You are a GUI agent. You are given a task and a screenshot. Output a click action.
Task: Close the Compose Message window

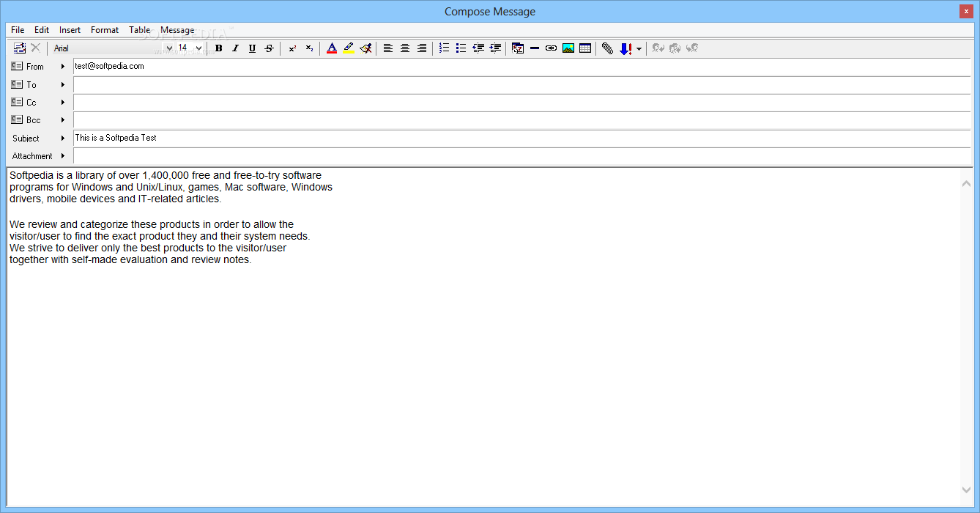point(966,11)
